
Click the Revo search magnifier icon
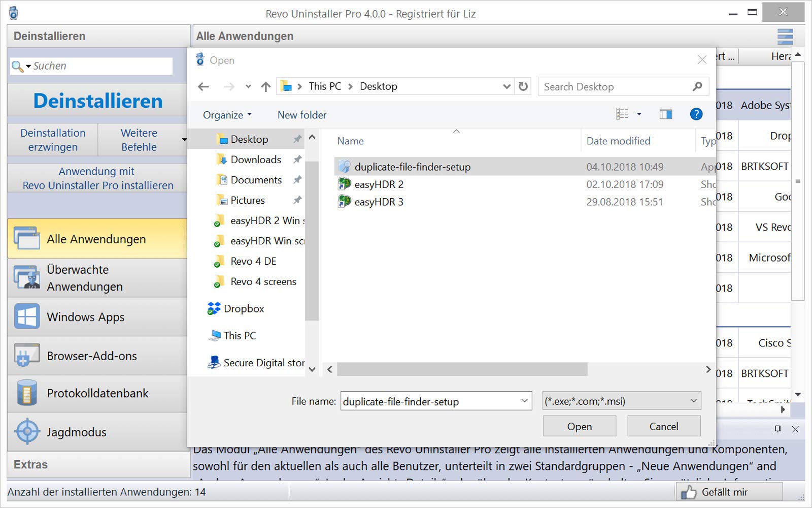[17, 66]
